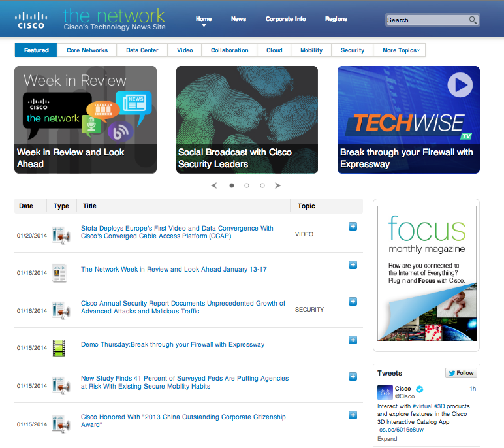This screenshot has width=504, height=448.
Task: Sort by Topic column header
Action: (x=306, y=206)
